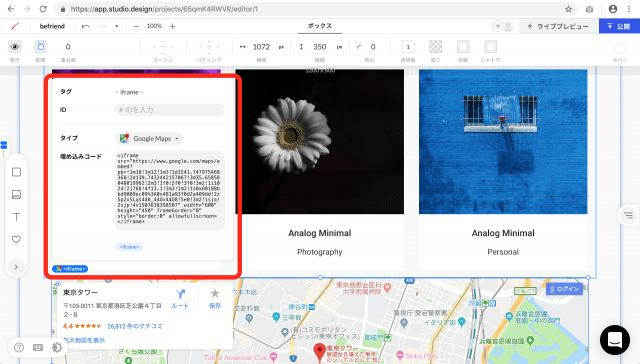Edit the stacking order value 0

tap(68, 47)
